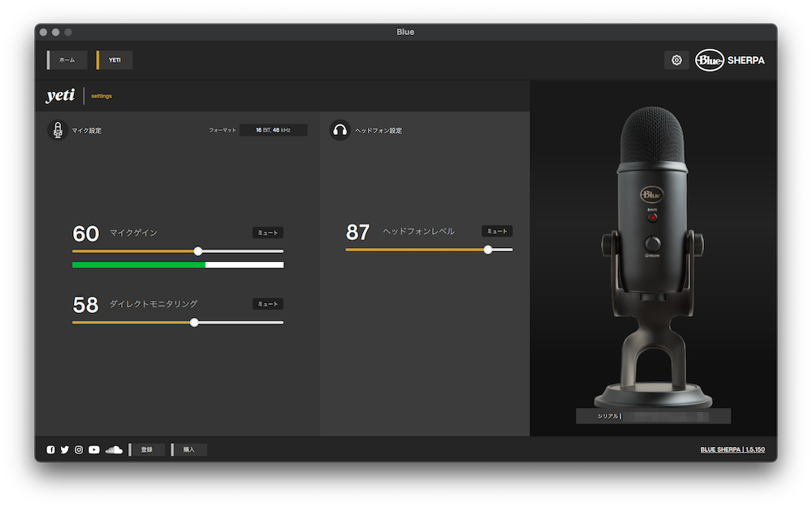Click the direct monitoring value 58
Viewport: 812px width, 508px height.
click(x=85, y=305)
